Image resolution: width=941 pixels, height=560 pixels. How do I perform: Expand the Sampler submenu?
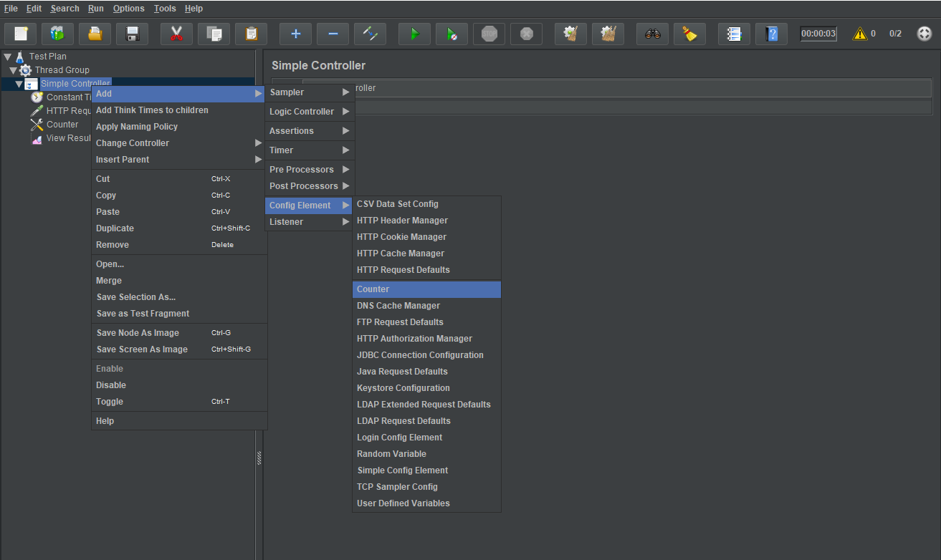[x=309, y=92]
